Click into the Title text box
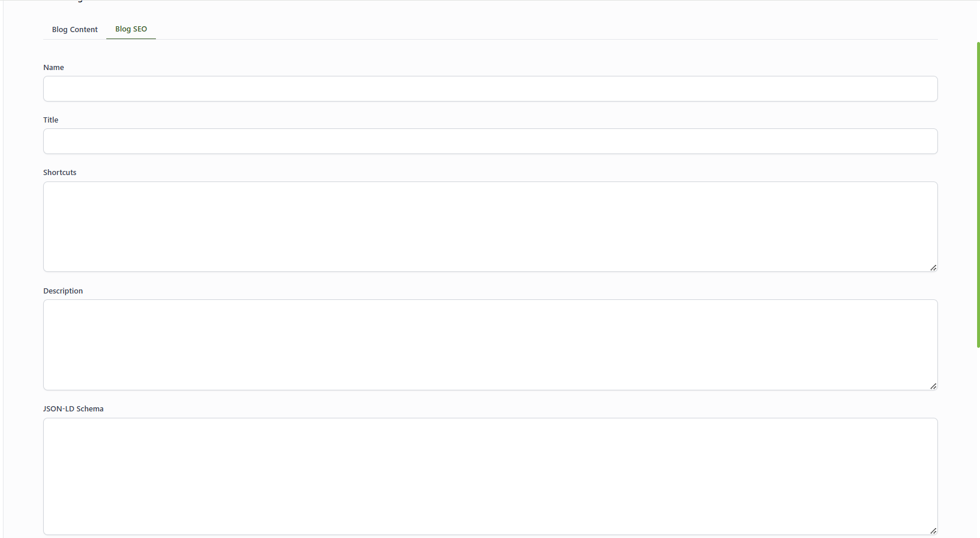This screenshot has width=980, height=538. pos(491,141)
